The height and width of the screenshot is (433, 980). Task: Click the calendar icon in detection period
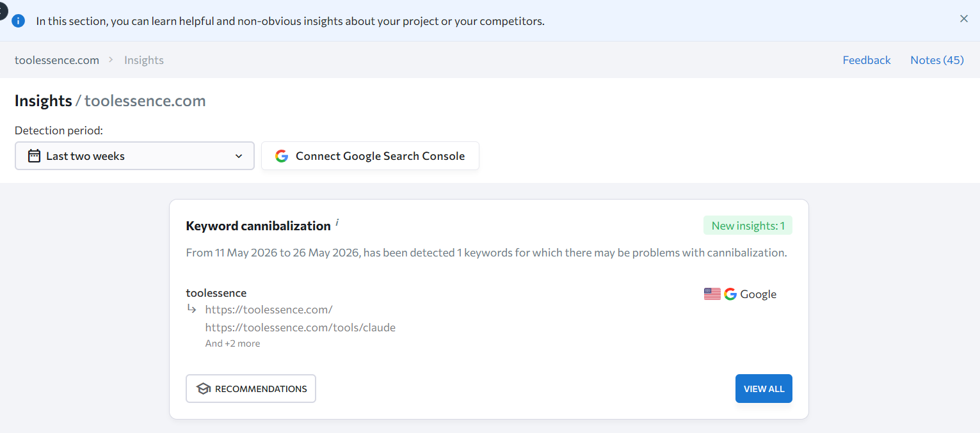coord(35,156)
